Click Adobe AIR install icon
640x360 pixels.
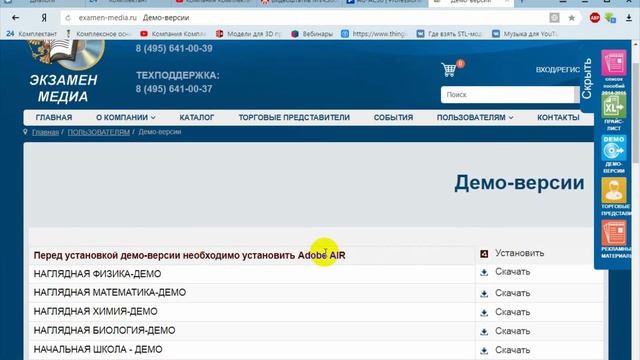pyautogui.click(x=484, y=254)
